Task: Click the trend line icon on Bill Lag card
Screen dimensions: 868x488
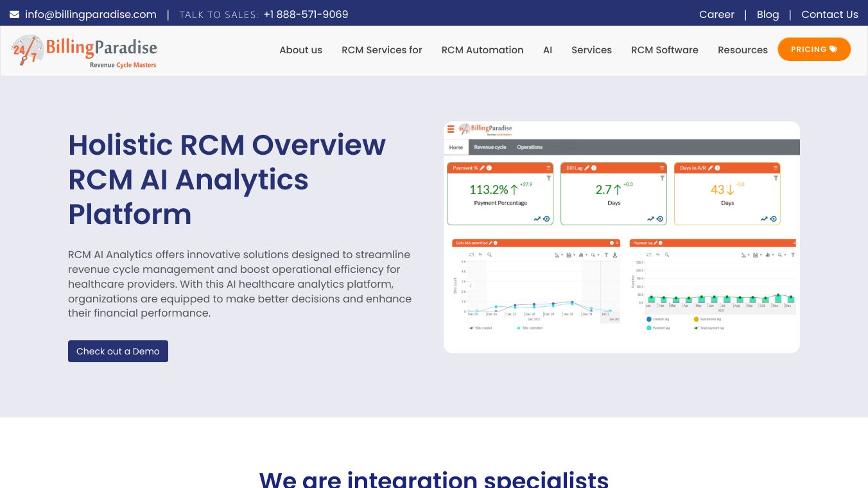Action: click(650, 219)
